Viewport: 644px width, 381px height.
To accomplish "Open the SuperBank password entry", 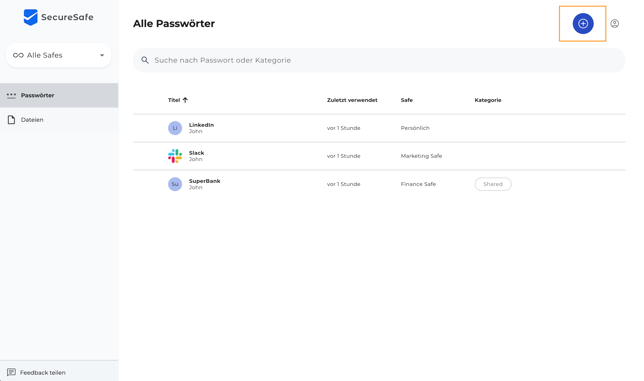I will point(379,184).
